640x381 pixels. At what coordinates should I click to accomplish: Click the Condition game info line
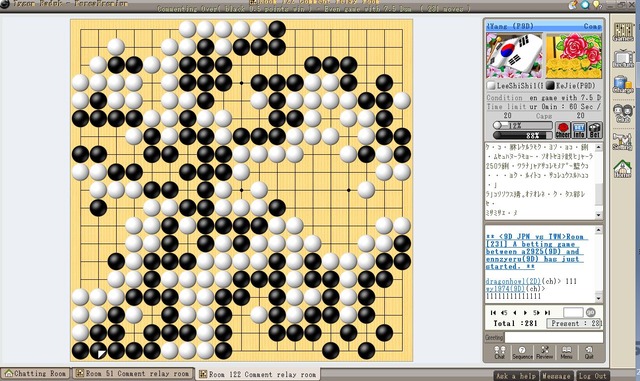pyautogui.click(x=544, y=98)
